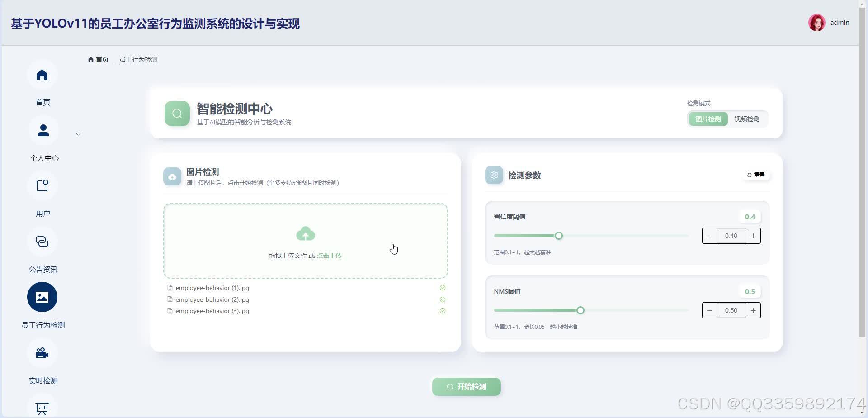Image resolution: width=868 pixels, height=418 pixels.
Task: Click the 员工行为检测 sidebar label
Action: click(x=43, y=325)
